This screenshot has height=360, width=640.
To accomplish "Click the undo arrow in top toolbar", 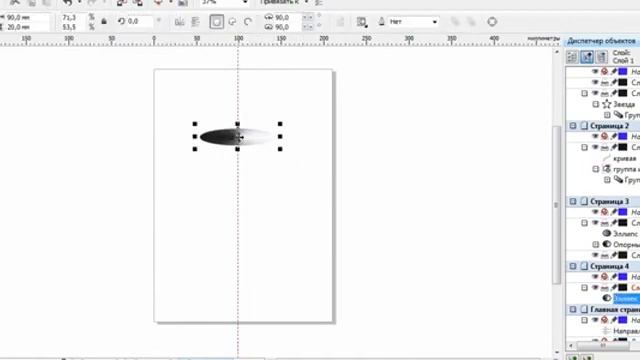I will click(x=67, y=2).
